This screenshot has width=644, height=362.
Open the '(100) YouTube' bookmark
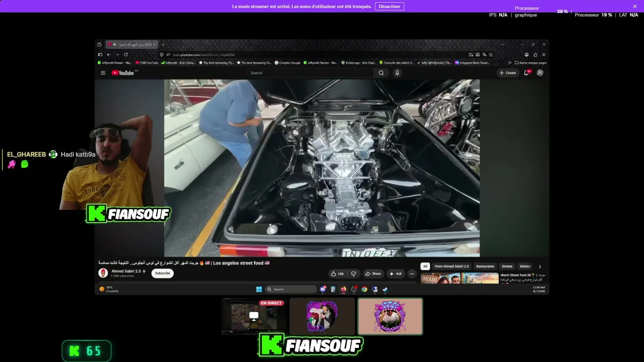pyautogui.click(x=147, y=63)
